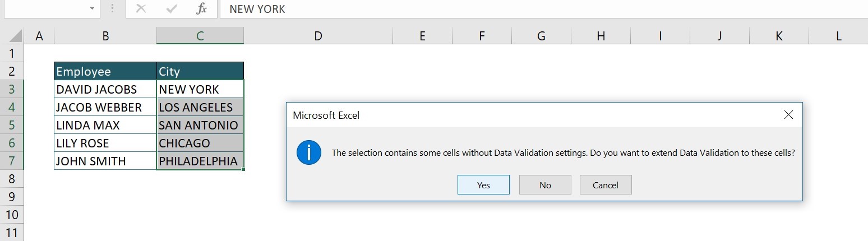The height and width of the screenshot is (241, 868).
Task: Click the Select All corner triangle
Action: [x=16, y=36]
